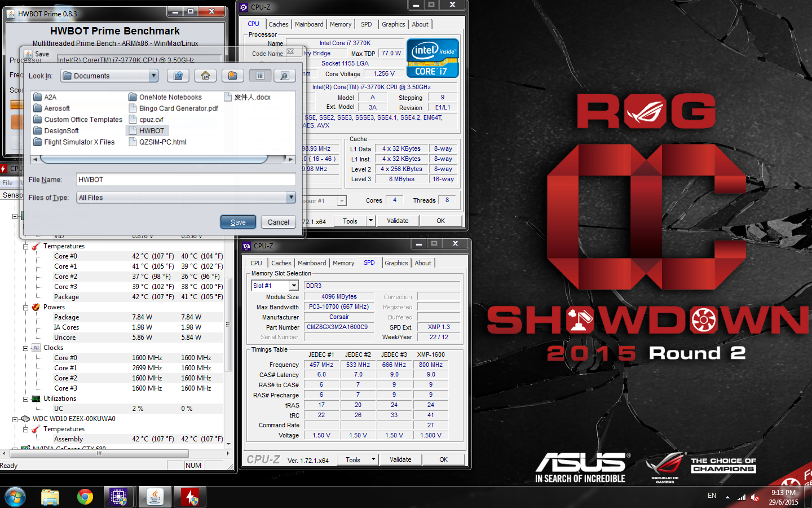Open Tools dropdown arrow in upper CPU-Z
This screenshot has width=812, height=508.
pyautogui.click(x=370, y=221)
